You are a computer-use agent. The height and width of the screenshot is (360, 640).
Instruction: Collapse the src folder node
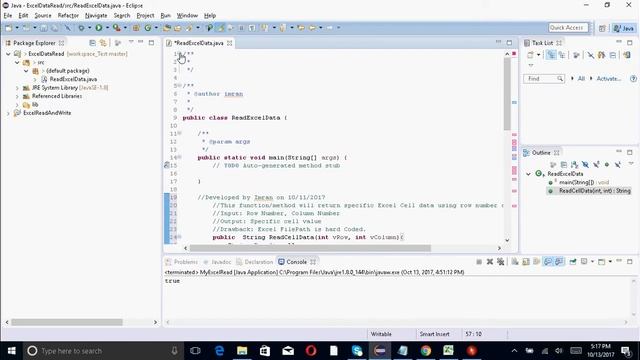(x=17, y=62)
